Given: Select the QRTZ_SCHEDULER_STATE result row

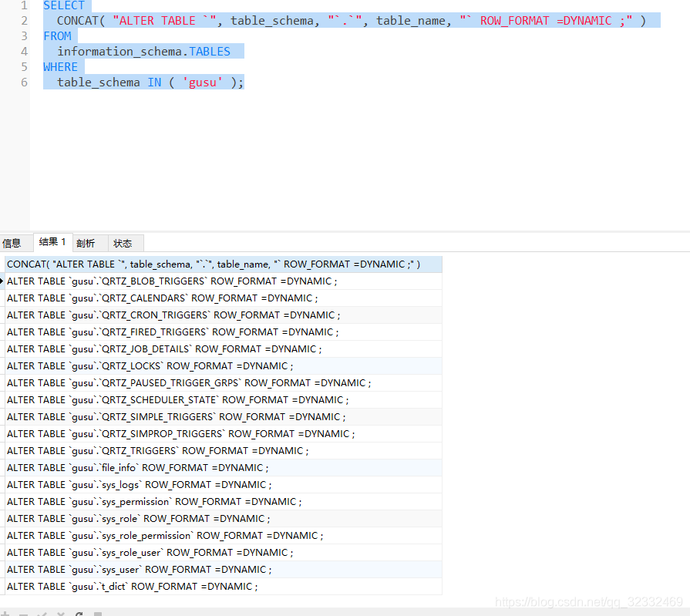Looking at the screenshot, I should 224,400.
